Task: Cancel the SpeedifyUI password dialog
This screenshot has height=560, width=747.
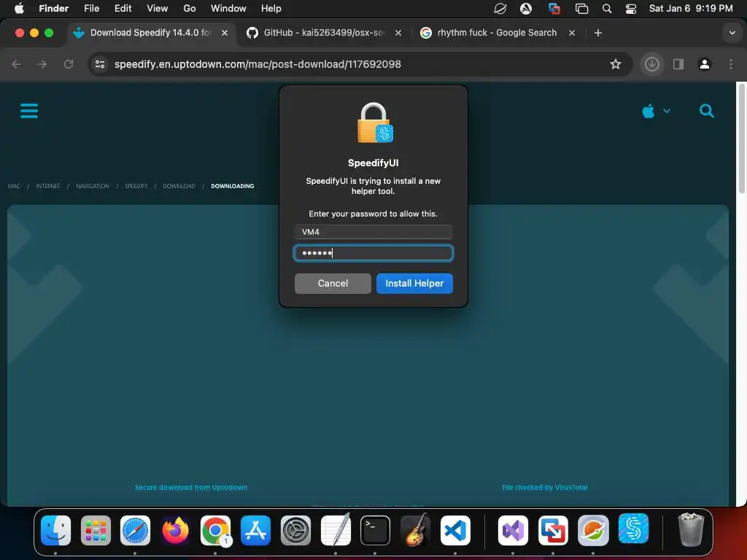Action: 333,284
